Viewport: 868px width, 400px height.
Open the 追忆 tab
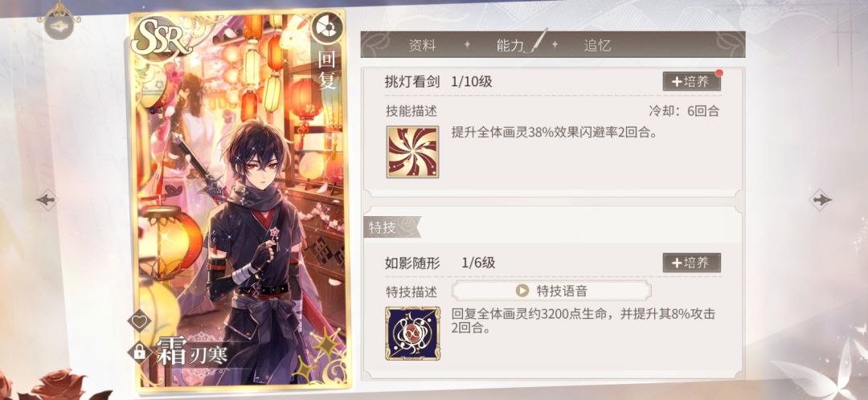[597, 45]
